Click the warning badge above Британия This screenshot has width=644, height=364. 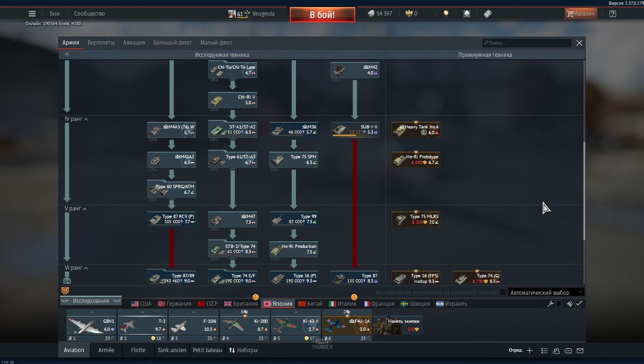click(256, 297)
